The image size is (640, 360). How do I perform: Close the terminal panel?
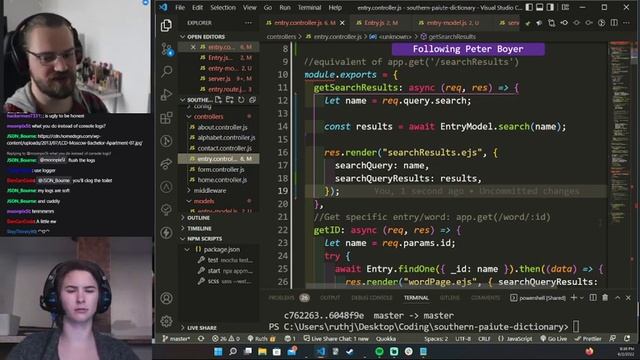point(628,298)
